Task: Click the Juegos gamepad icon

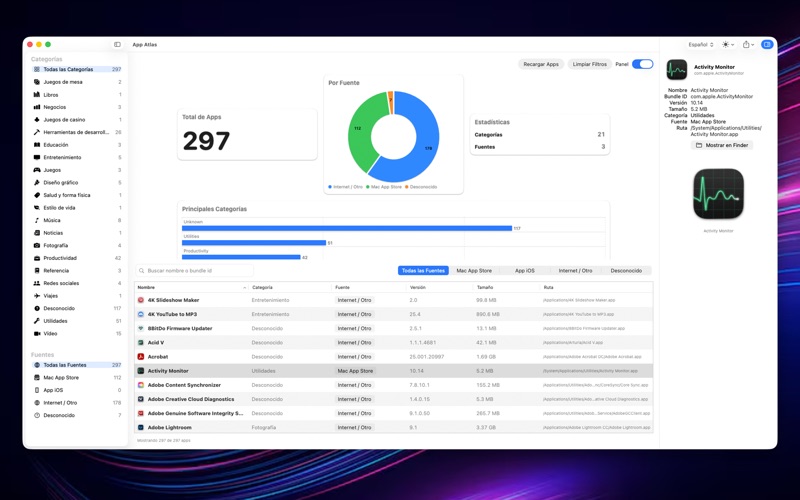Action: (x=37, y=170)
